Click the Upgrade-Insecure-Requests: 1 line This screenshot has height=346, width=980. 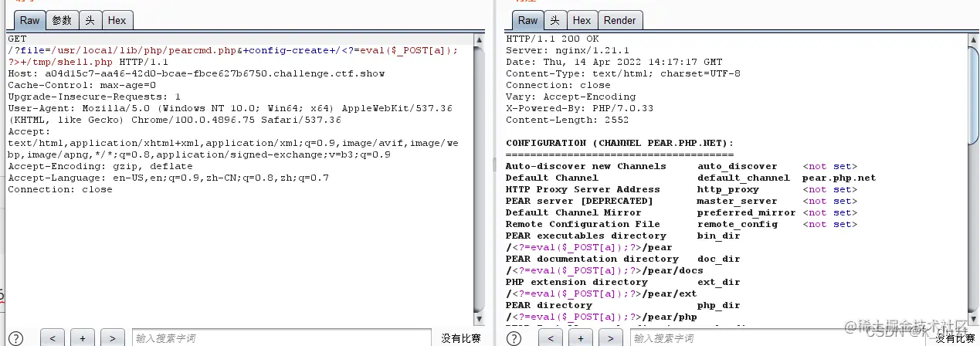(94, 97)
